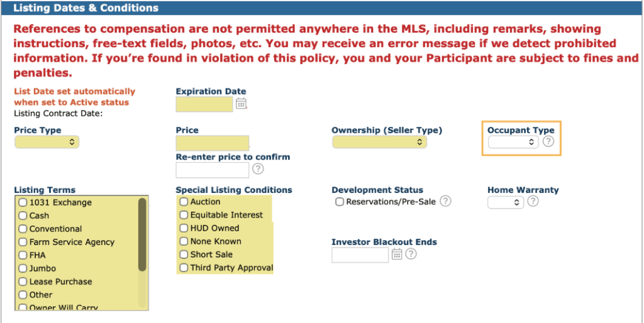Click help icon beside Reservations/Pre-Sale
644x323 pixels.
coord(445,201)
